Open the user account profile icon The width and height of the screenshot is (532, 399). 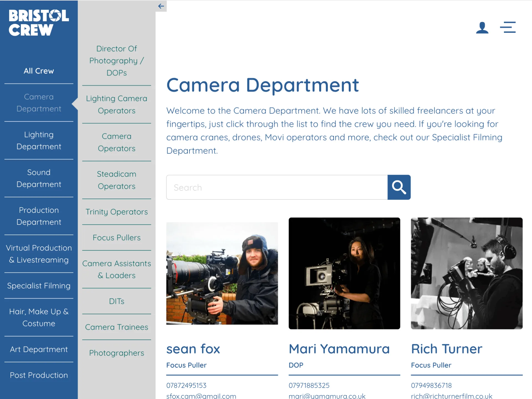482,28
